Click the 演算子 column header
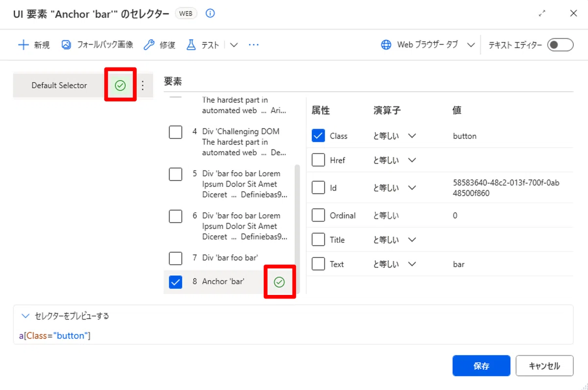The height and width of the screenshot is (390, 588). coord(387,111)
